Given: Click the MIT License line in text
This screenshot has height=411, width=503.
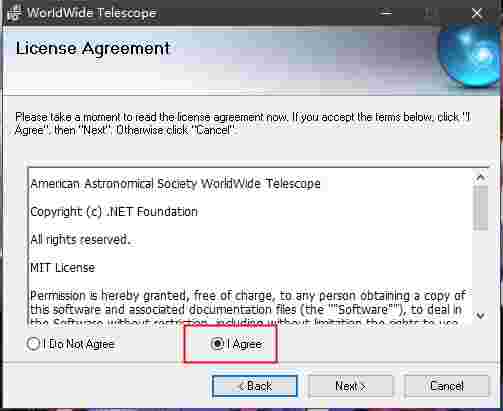Looking at the screenshot, I should (63, 268).
